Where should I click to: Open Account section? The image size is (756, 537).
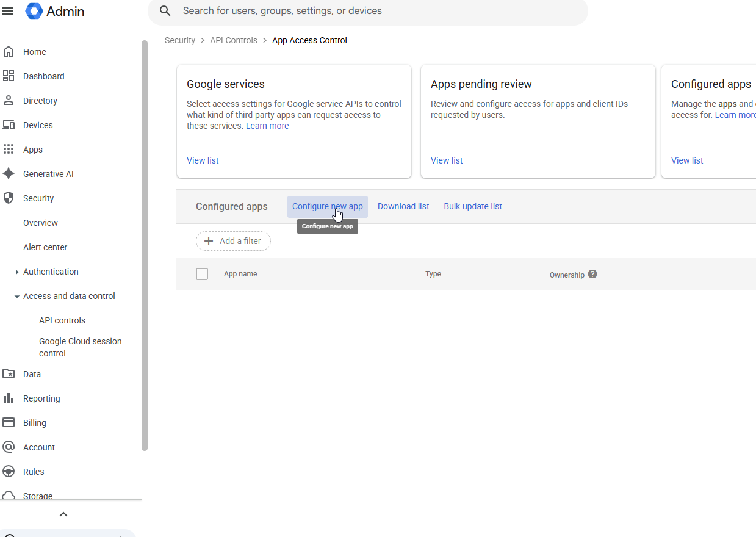(x=39, y=447)
